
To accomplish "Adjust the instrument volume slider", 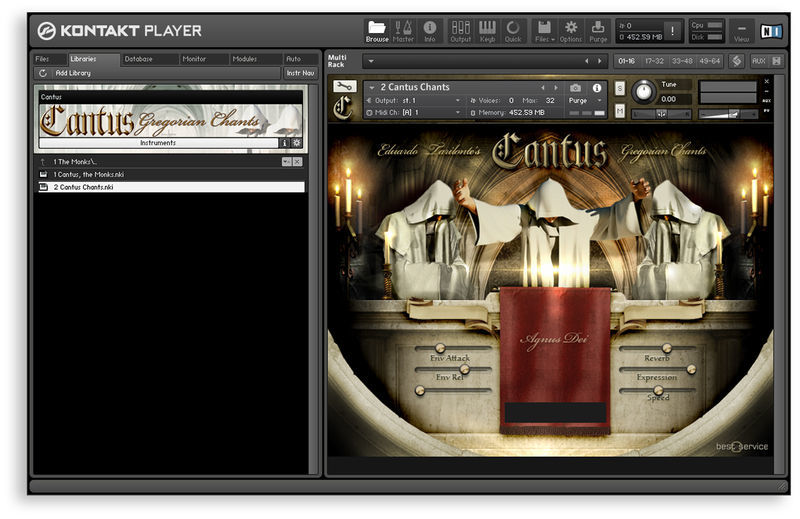I will click(727, 114).
